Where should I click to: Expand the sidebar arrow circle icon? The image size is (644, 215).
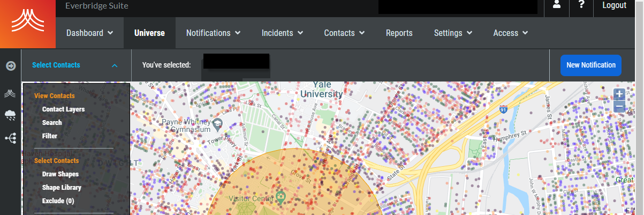coord(11,65)
